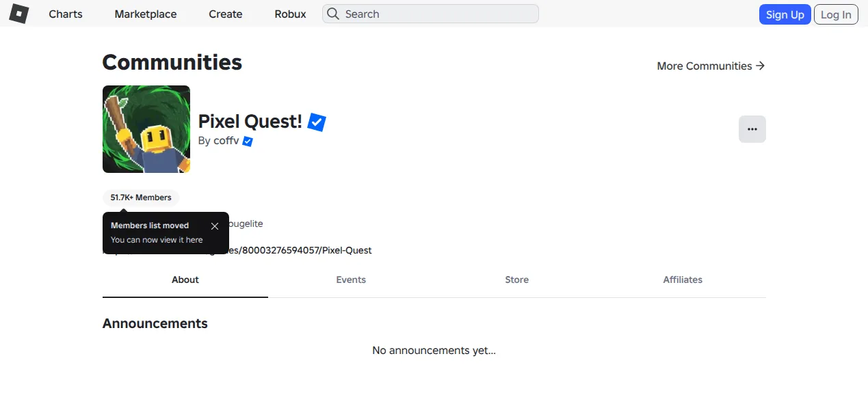Image resolution: width=868 pixels, height=408 pixels.
Task: Open creator coffv's profile link
Action: coord(226,141)
